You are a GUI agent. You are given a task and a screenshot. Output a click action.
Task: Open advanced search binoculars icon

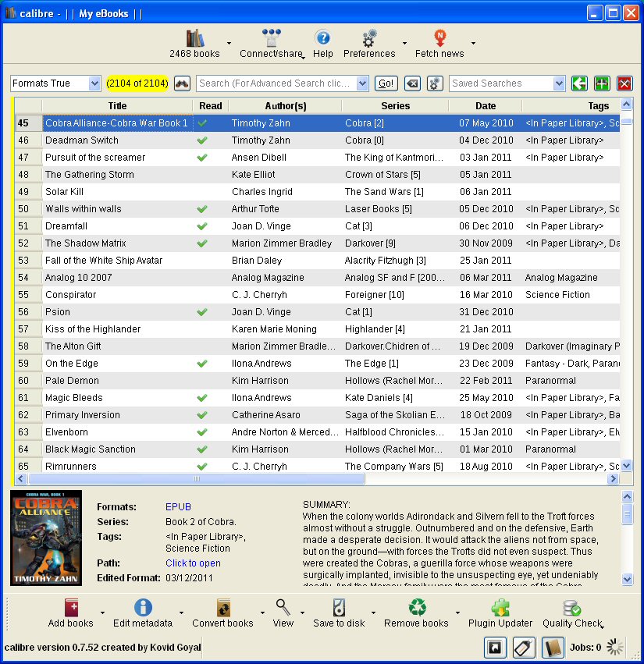182,83
